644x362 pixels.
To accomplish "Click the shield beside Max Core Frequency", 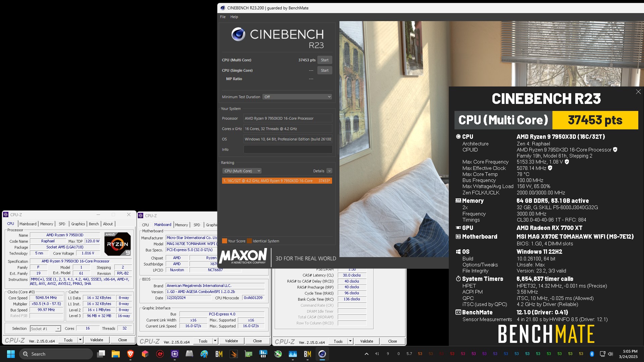I will (x=567, y=162).
